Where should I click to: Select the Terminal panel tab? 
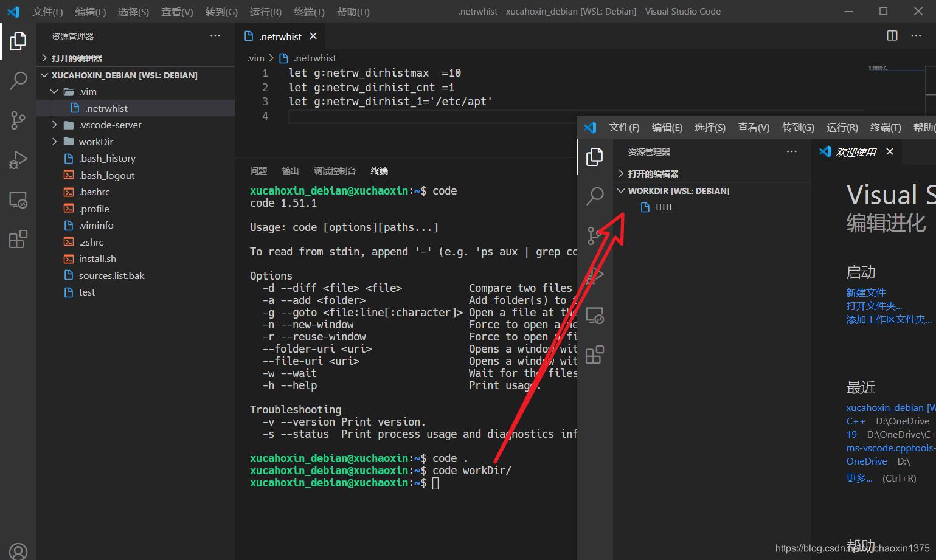[x=379, y=171]
